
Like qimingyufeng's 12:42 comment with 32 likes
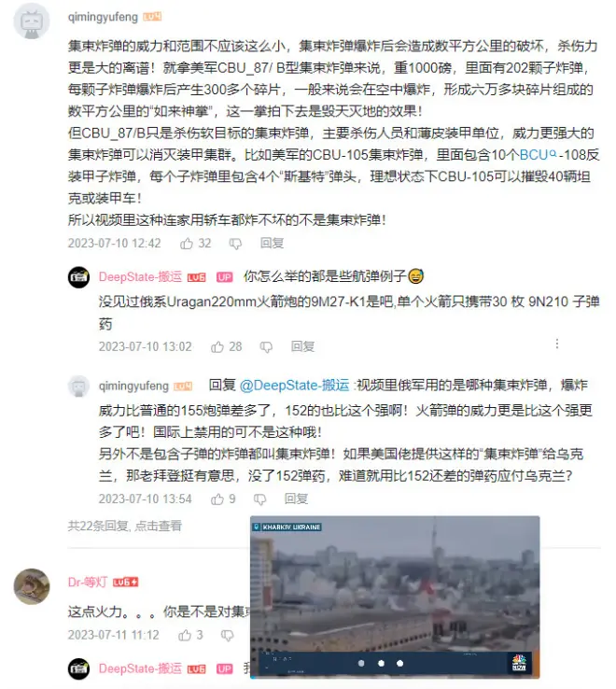click(187, 244)
